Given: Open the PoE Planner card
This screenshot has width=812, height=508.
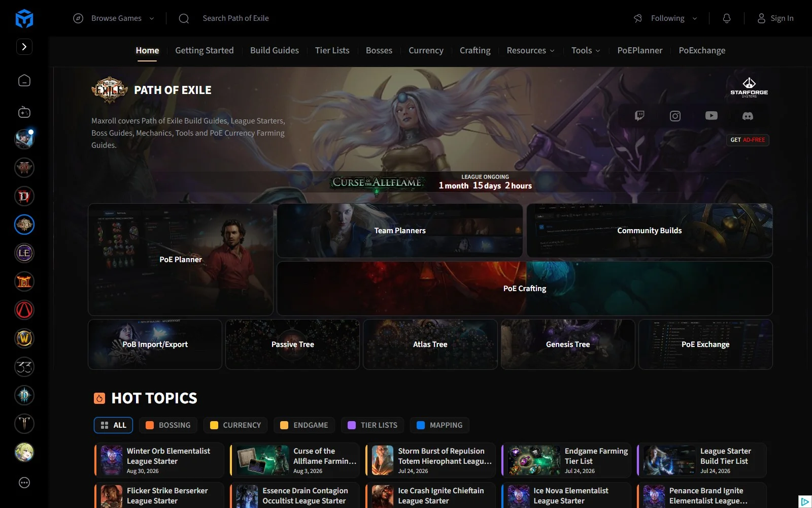Looking at the screenshot, I should coord(181,260).
